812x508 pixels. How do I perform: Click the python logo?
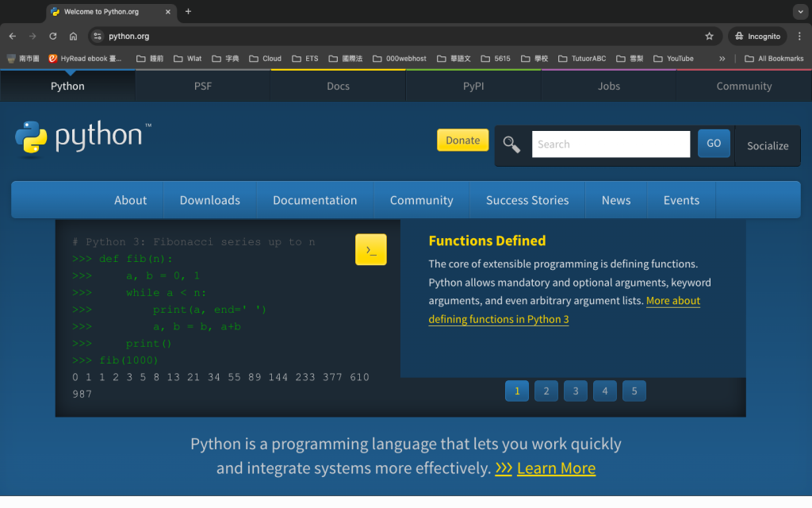82,137
